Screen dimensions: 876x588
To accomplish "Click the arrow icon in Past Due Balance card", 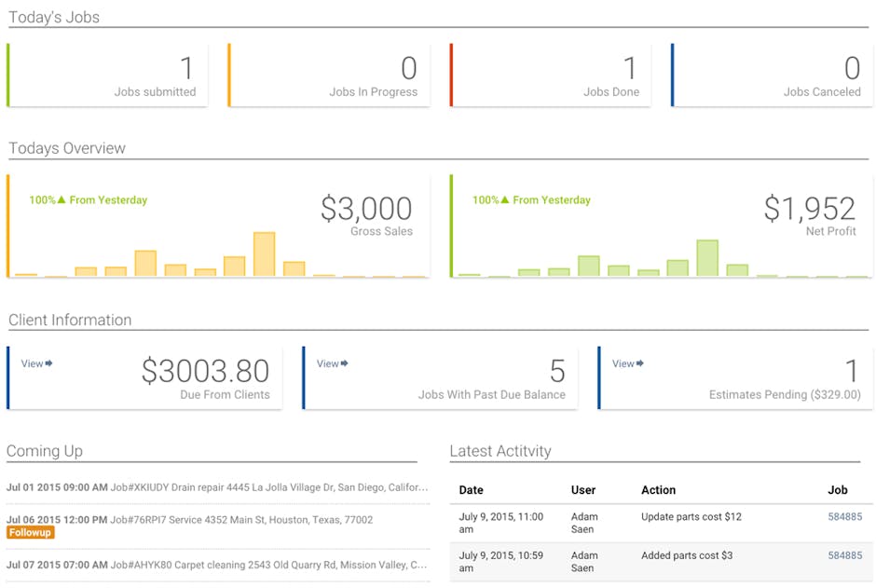I will 345,363.
